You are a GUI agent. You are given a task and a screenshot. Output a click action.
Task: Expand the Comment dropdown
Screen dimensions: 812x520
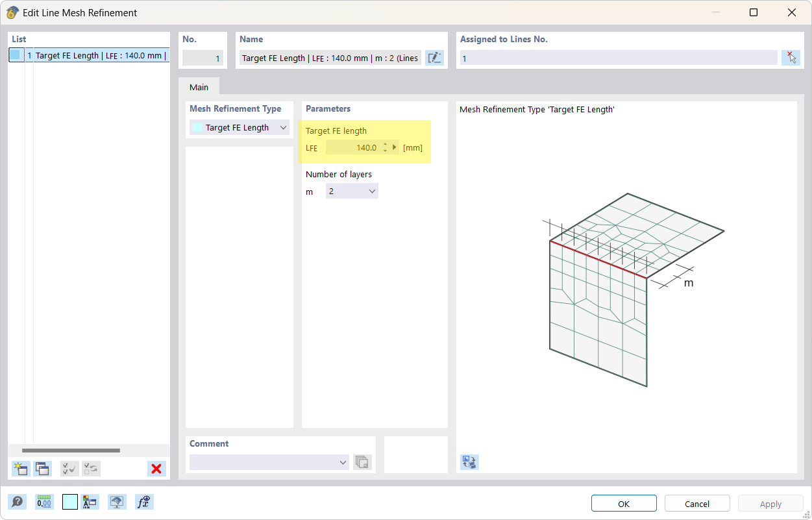[x=343, y=462]
